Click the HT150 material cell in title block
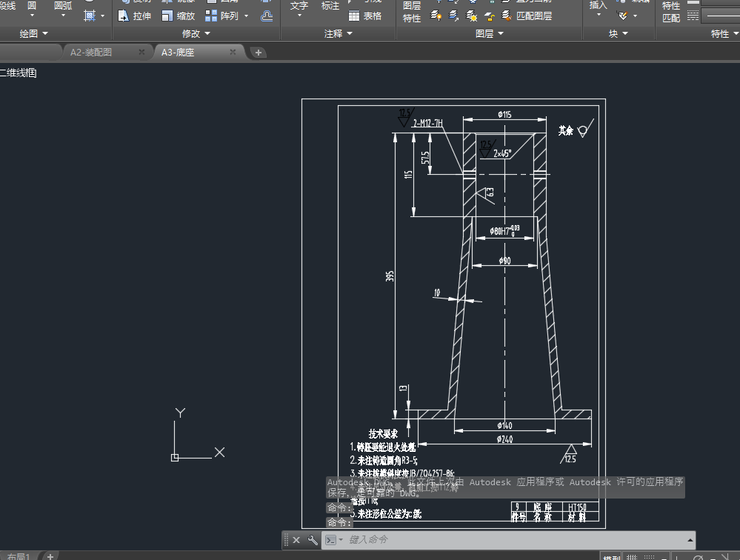The image size is (740, 560). (x=577, y=507)
